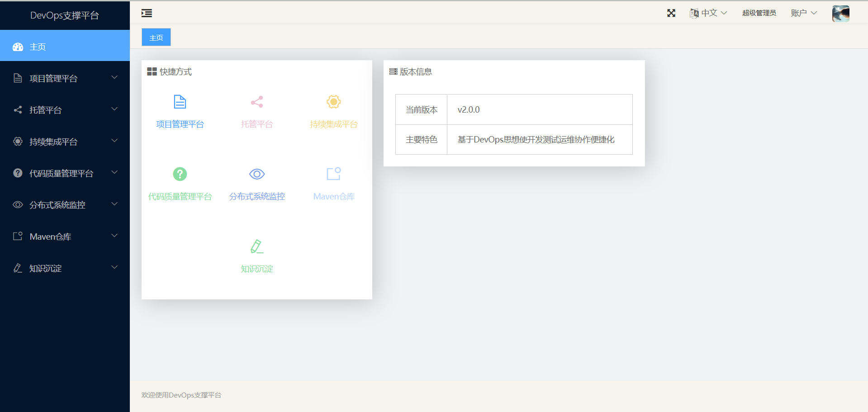Screen dimensions: 868x412
Task: Select 主页 in the left sidebar
Action: pos(65,47)
